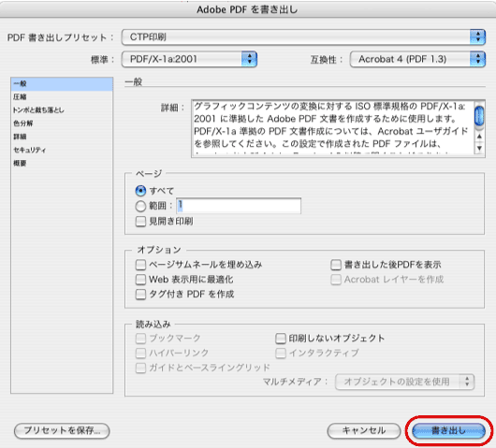Choose the すべて pages radio button
The height and width of the screenshot is (448, 496).
(140, 191)
